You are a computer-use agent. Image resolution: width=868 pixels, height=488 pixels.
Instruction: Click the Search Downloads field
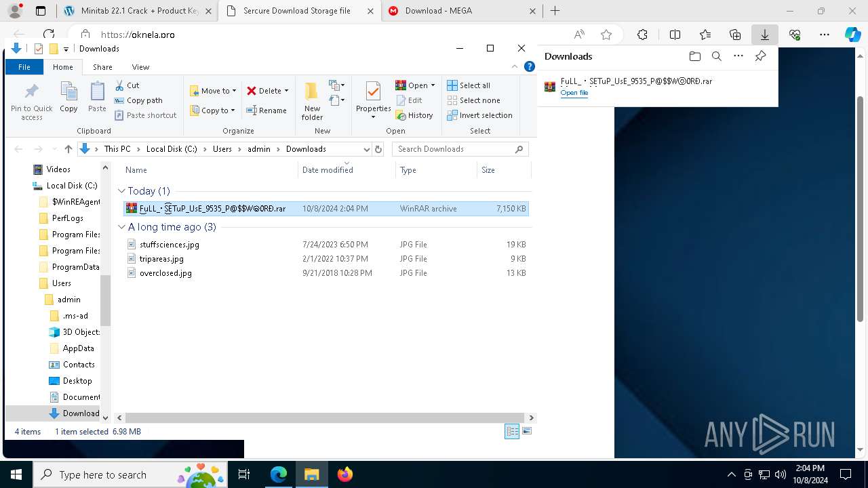(x=460, y=149)
